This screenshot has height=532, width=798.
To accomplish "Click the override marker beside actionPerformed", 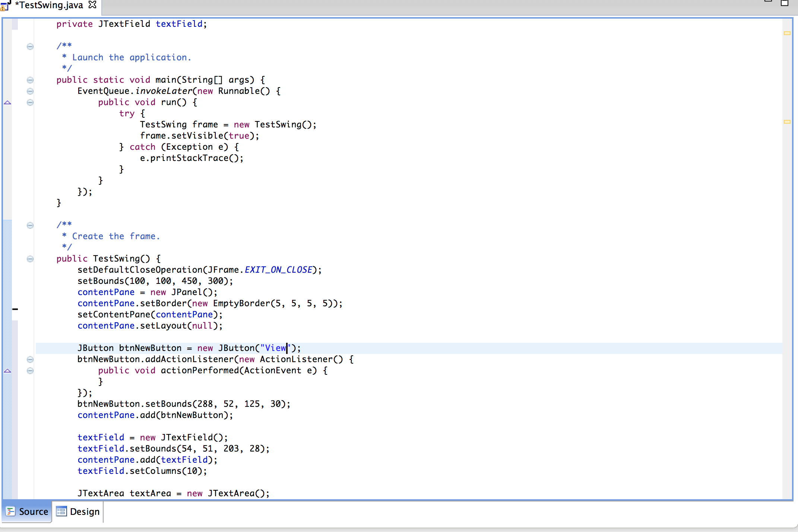I will pyautogui.click(x=7, y=371).
